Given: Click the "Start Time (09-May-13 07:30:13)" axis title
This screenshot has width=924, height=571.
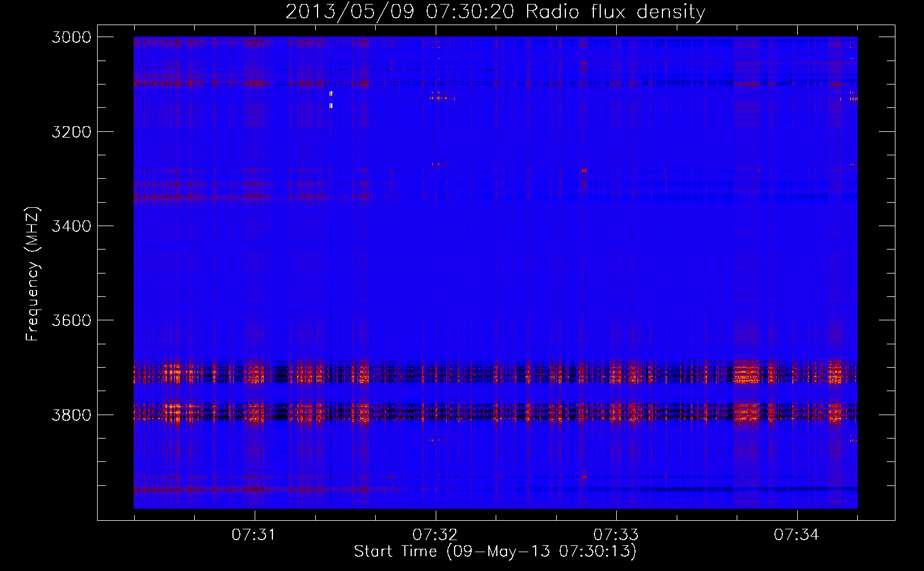Looking at the screenshot, I should (x=495, y=552).
